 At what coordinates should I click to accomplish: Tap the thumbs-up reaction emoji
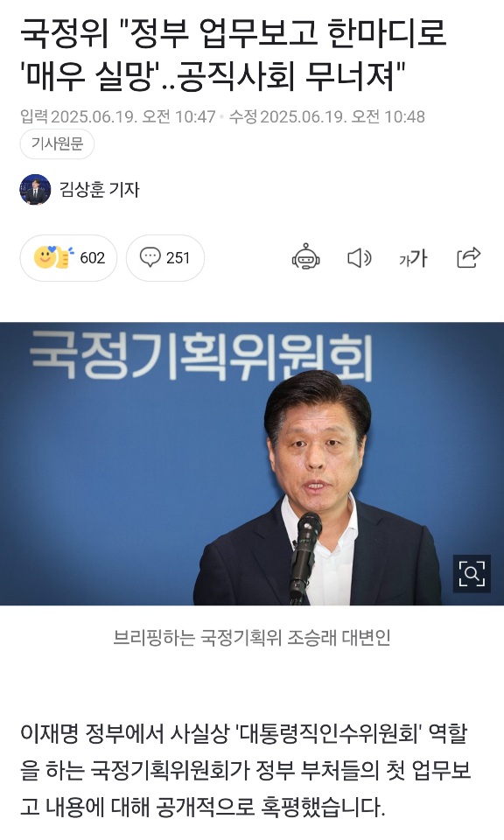pos(65,257)
